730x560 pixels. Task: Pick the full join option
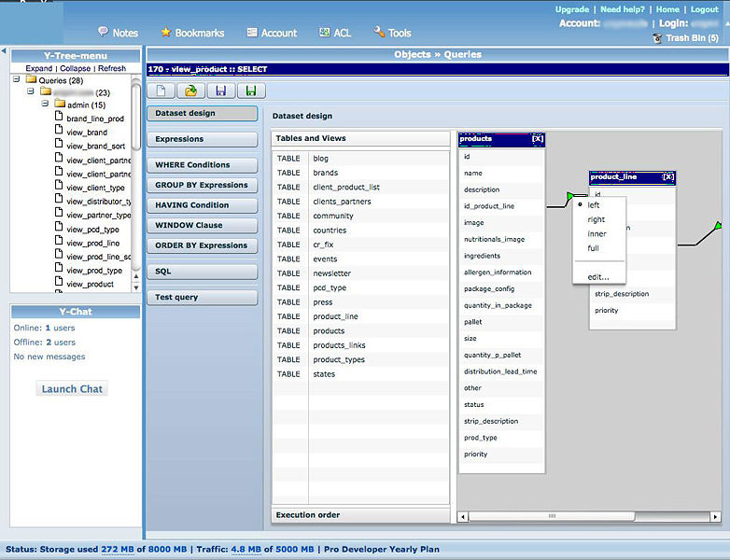coord(594,248)
